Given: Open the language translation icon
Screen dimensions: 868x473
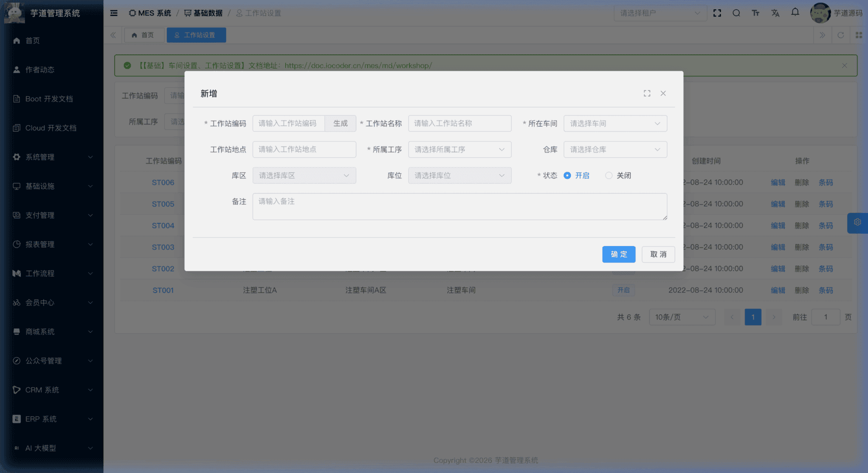Looking at the screenshot, I should point(775,13).
